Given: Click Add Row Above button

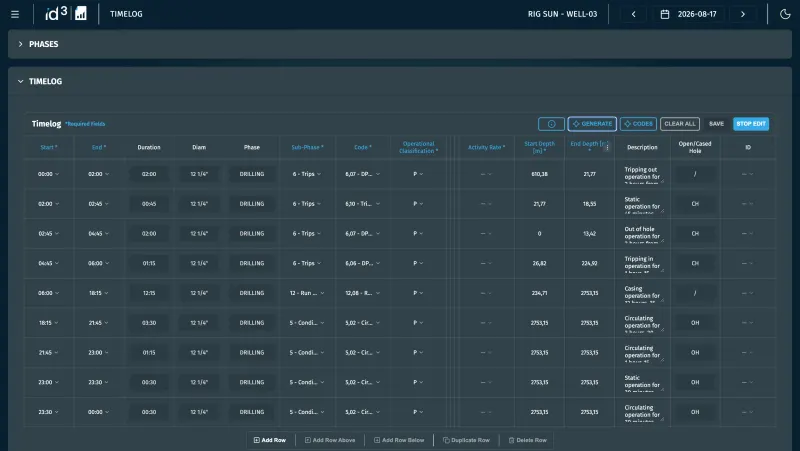Looking at the screenshot, I should (x=330, y=440).
